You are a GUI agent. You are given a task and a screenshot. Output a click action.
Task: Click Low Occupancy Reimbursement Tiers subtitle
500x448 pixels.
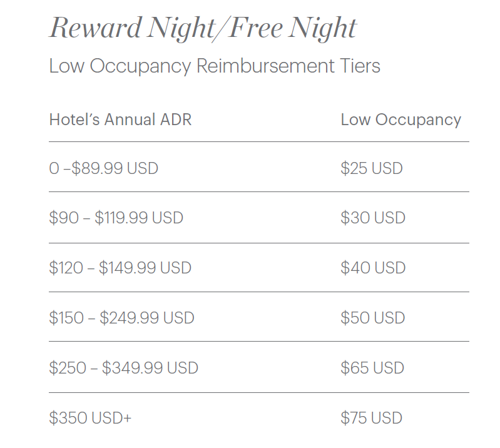coord(215,66)
